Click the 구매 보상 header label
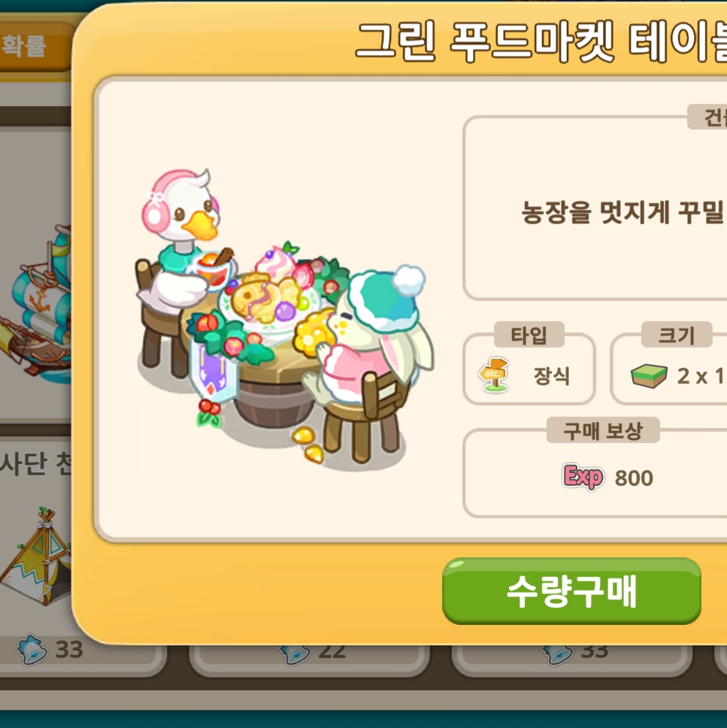Viewport: 727px width, 728px height. click(x=603, y=430)
